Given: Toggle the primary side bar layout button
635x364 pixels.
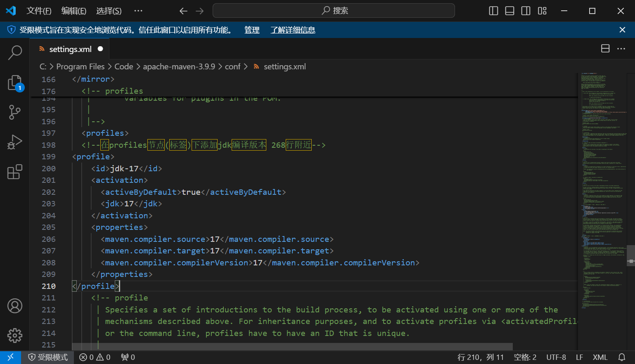Looking at the screenshot, I should 493,11.
